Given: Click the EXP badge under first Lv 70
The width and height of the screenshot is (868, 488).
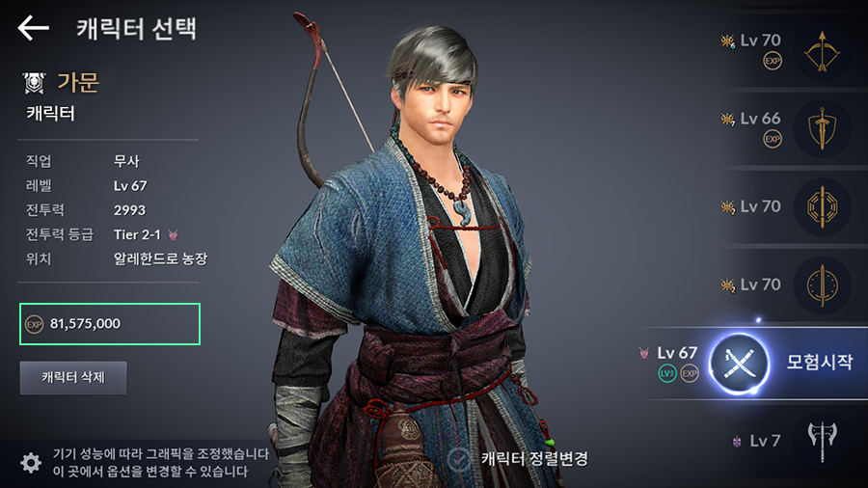Looking at the screenshot, I should [773, 61].
